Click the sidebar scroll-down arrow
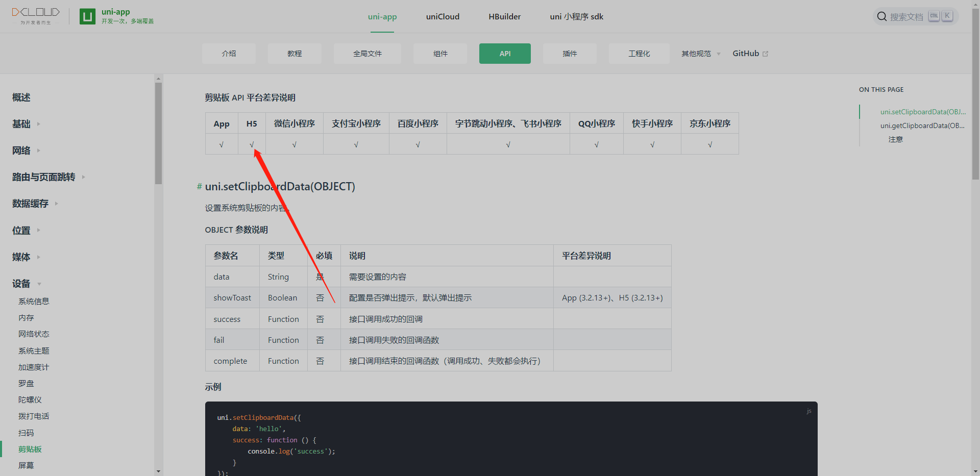Viewport: 980px width, 476px height. (158, 471)
